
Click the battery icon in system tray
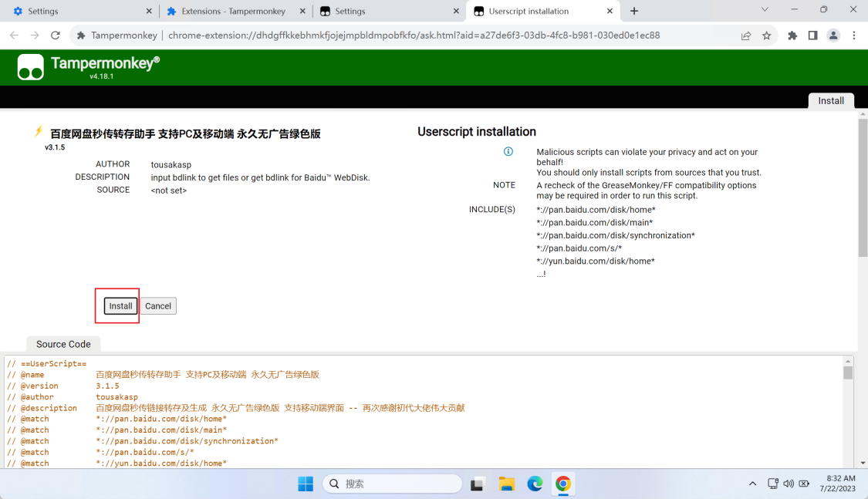804,484
